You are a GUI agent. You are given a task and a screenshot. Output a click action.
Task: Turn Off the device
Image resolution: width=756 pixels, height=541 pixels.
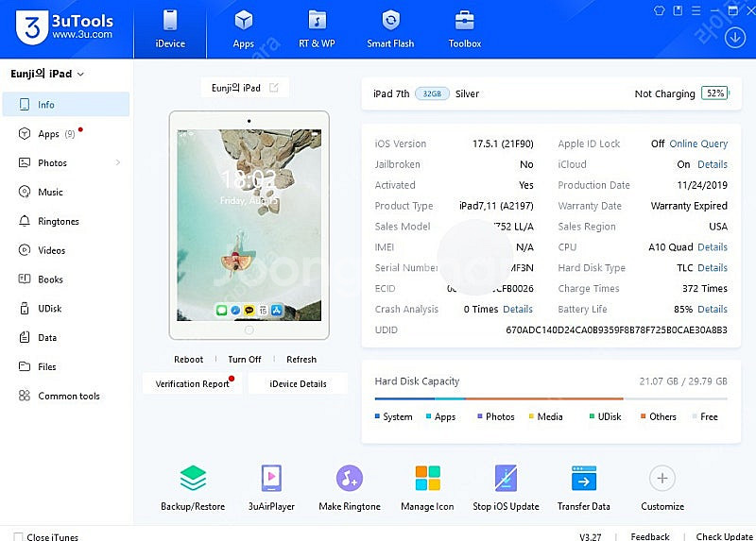tap(245, 360)
